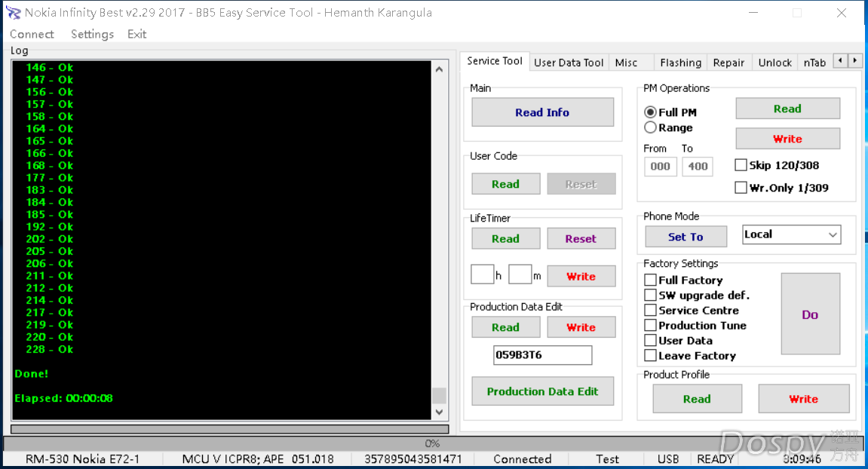Viewport: 868px width, 469px height.
Task: Switch to the Service Tool tab
Action: (495, 61)
